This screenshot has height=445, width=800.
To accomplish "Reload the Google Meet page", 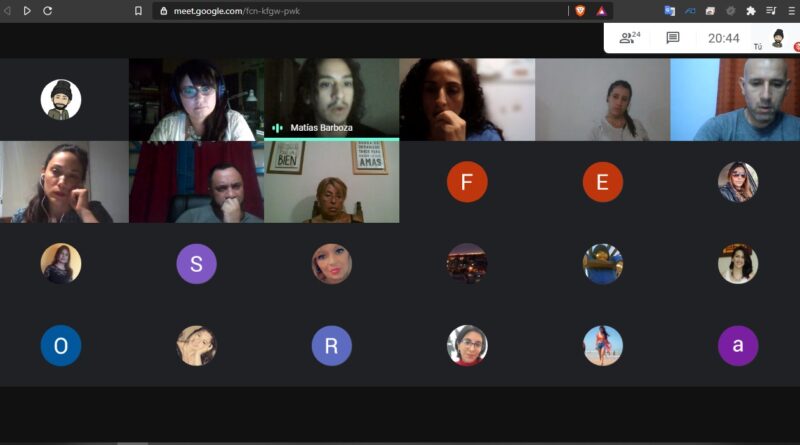I will tap(47, 11).
